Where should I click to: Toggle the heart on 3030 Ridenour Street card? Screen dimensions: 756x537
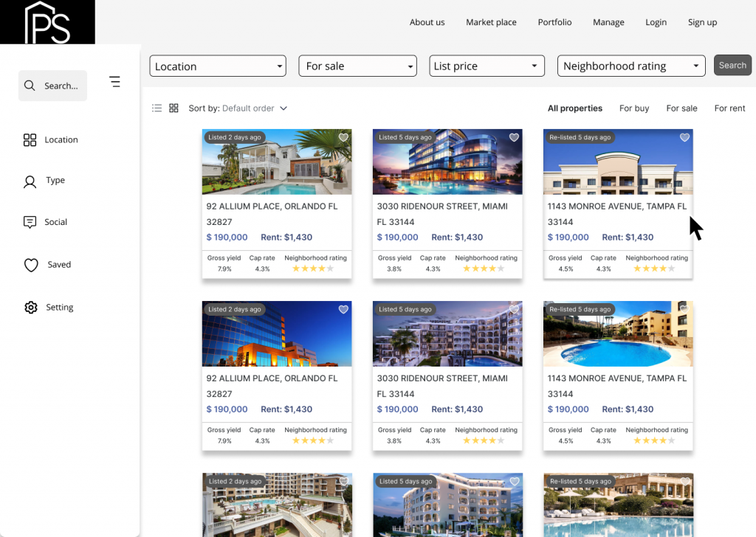[514, 137]
